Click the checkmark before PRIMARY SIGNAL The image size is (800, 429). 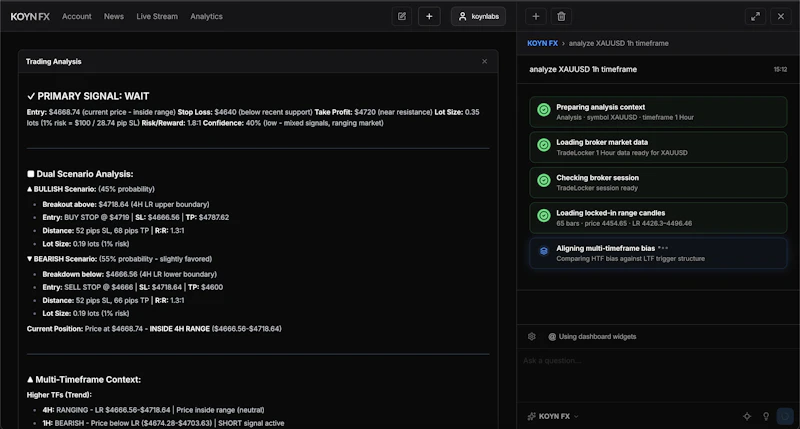pos(31,96)
